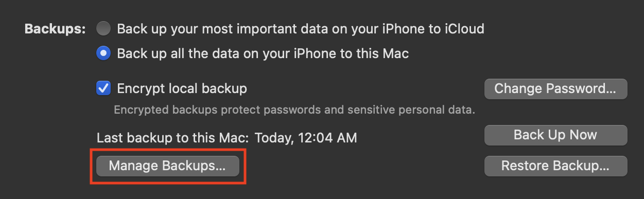This screenshot has height=199, width=644.
Task: Choose the back up to this Mac radio button
Action: coord(103,53)
